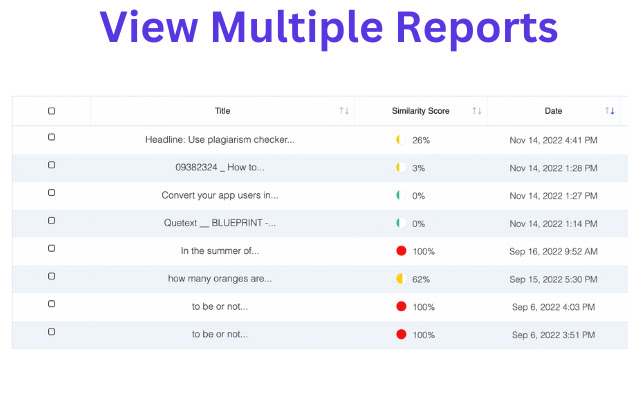Toggle the Date column sort arrows
Viewport: 640px width, 400px height.
pos(610,111)
